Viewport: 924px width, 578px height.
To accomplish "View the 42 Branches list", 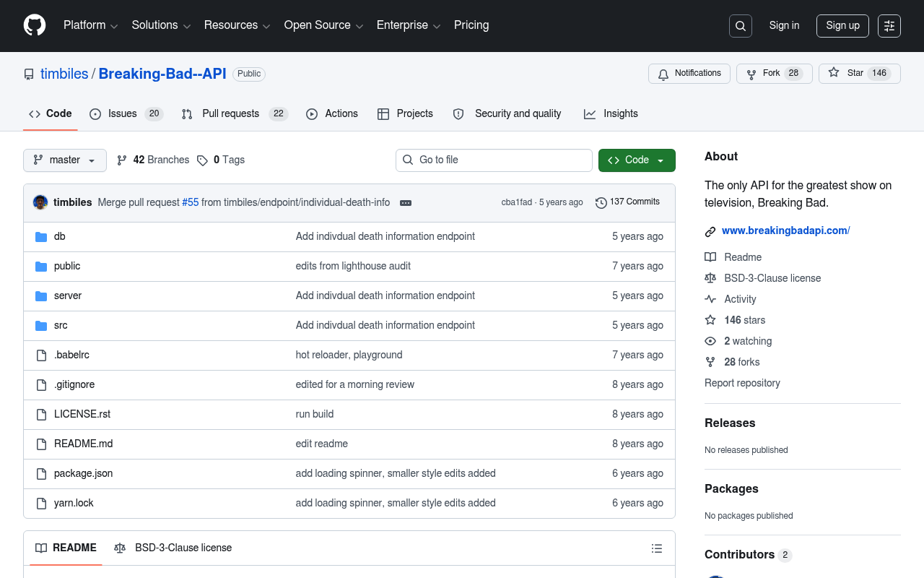I will pos(153,160).
